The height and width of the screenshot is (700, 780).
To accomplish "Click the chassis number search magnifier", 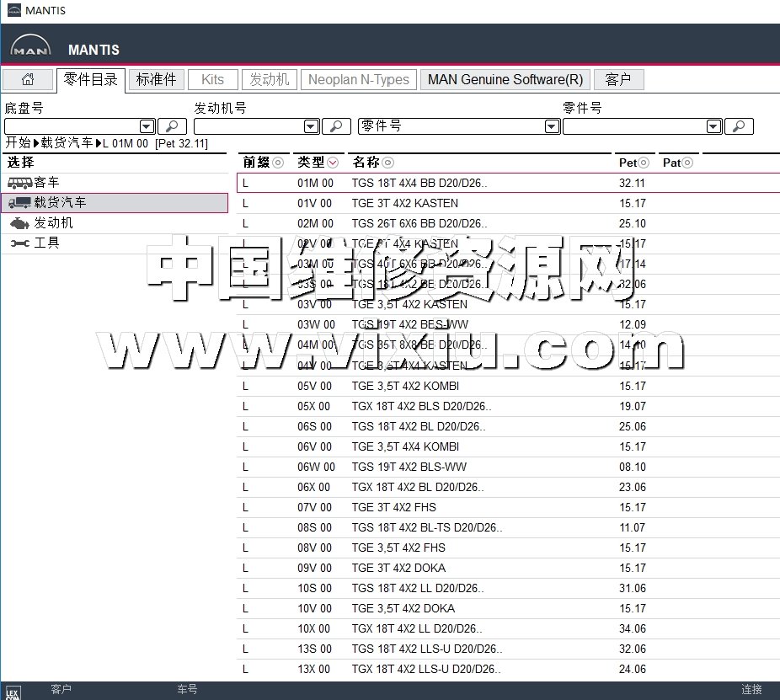I will click(x=173, y=126).
